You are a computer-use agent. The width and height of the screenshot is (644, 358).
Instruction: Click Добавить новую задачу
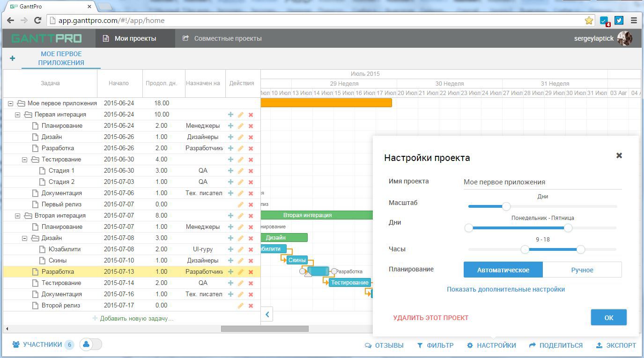point(133,318)
